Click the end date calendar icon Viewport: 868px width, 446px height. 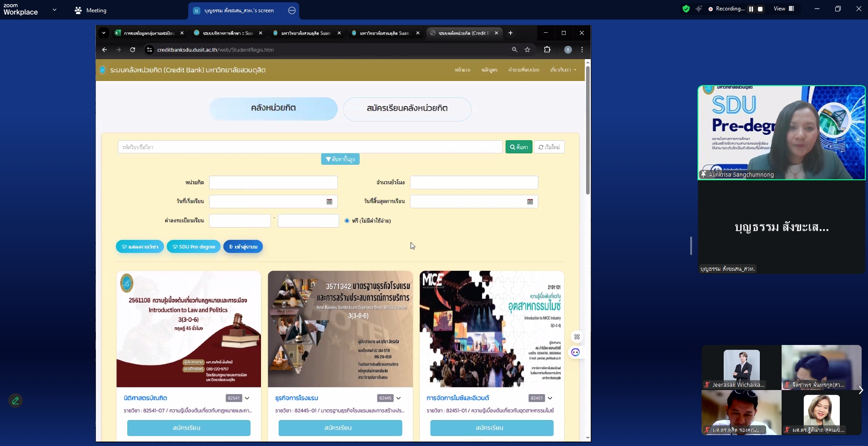(530, 202)
